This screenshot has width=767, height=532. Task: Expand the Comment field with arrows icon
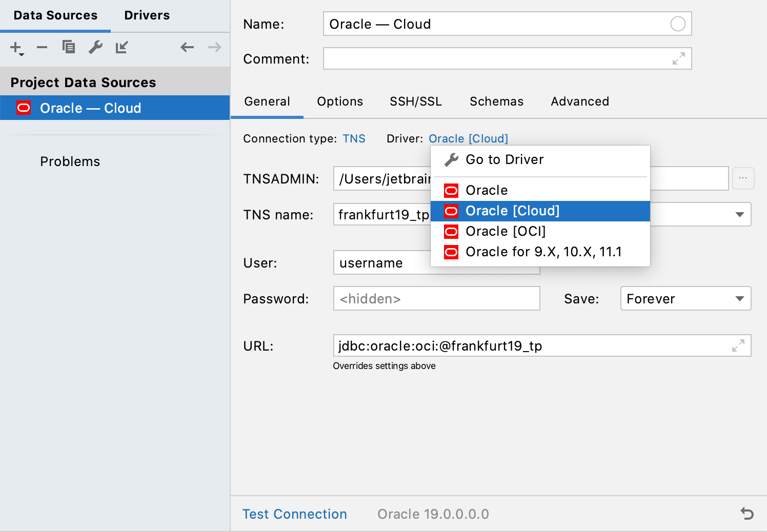coord(678,59)
